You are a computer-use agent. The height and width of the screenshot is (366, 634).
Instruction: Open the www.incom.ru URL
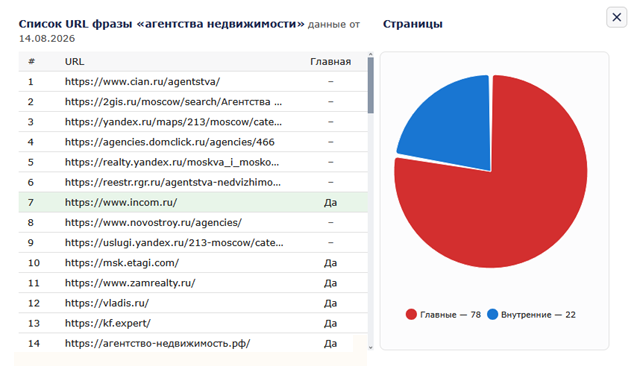coord(121,203)
